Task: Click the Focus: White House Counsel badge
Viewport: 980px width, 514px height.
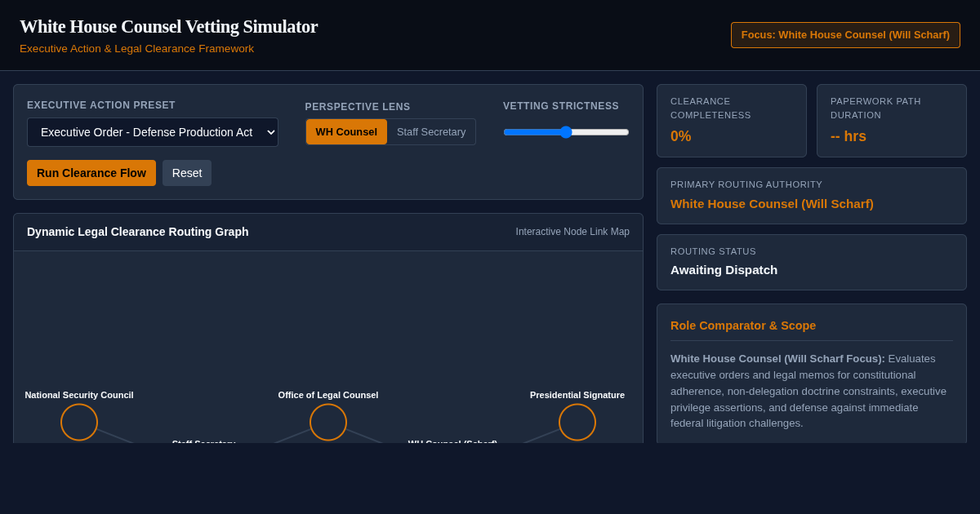Action: point(845,35)
